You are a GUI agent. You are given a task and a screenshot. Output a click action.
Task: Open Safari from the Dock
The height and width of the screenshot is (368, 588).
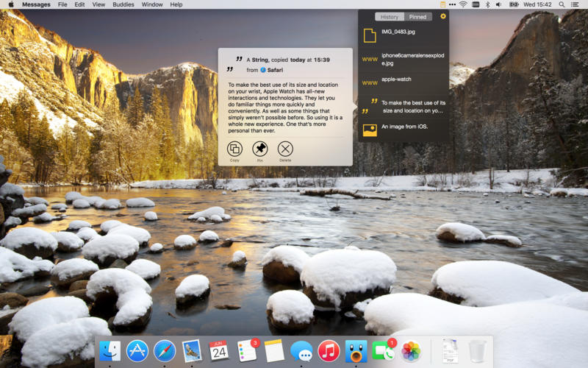[x=164, y=351]
